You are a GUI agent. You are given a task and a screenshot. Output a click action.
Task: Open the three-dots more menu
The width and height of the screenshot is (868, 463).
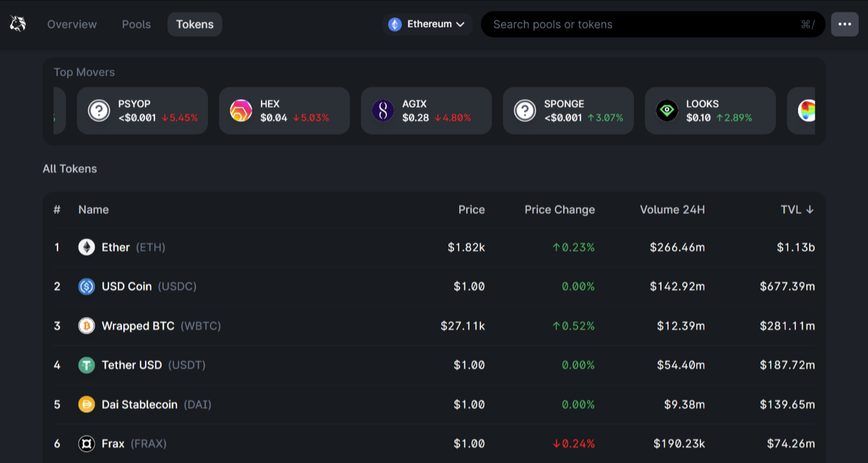click(844, 24)
